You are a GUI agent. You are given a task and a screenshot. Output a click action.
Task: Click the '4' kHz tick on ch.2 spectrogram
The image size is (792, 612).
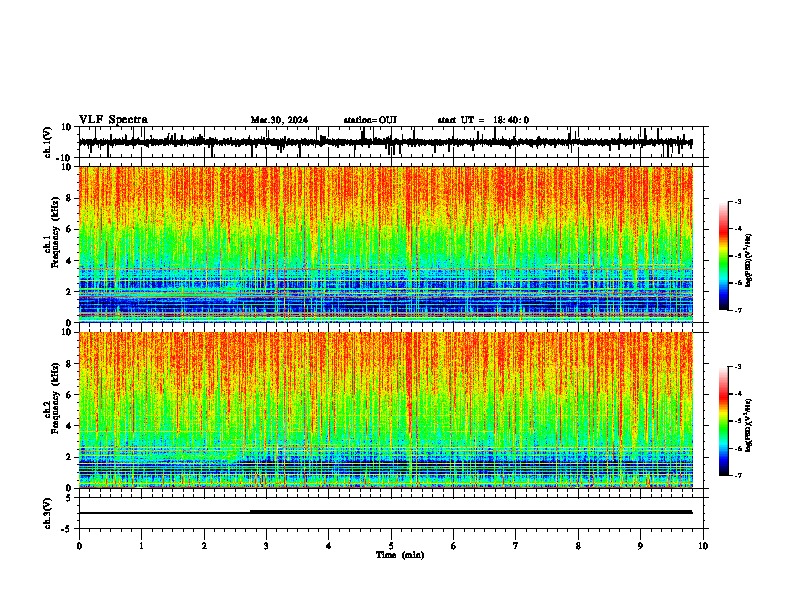[x=69, y=426]
